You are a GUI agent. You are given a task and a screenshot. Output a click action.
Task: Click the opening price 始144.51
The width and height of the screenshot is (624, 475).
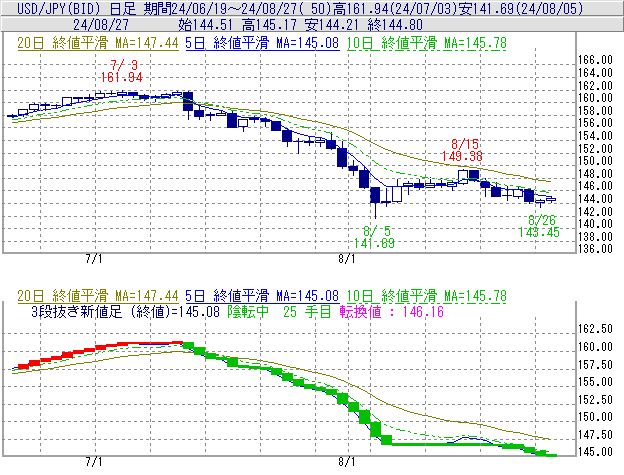pyautogui.click(x=205, y=25)
